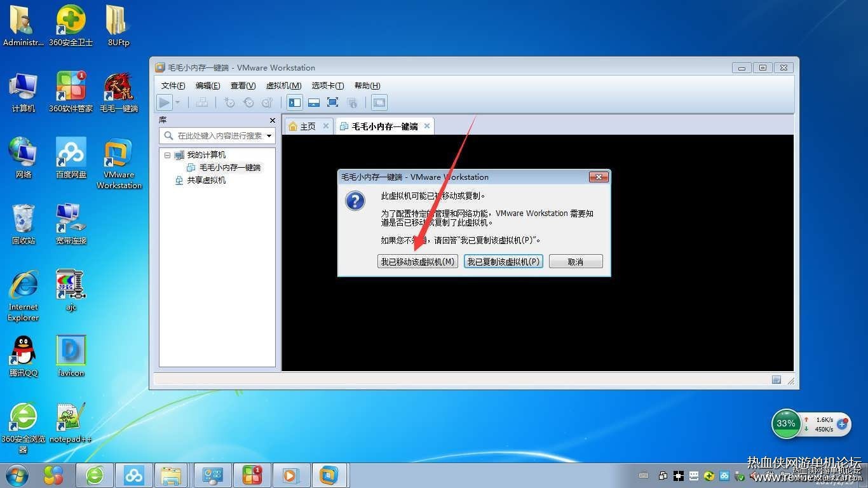Open the library search filter dropdown
This screenshot has width=868, height=488.
[269, 136]
